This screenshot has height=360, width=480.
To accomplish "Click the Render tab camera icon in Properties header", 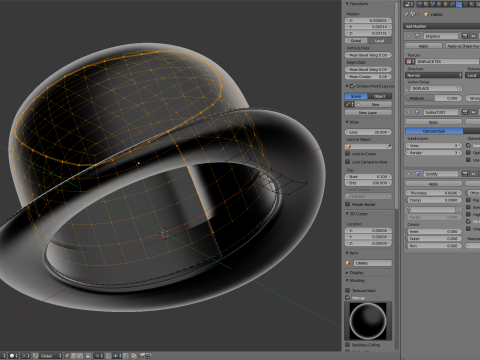I will coord(420,4).
